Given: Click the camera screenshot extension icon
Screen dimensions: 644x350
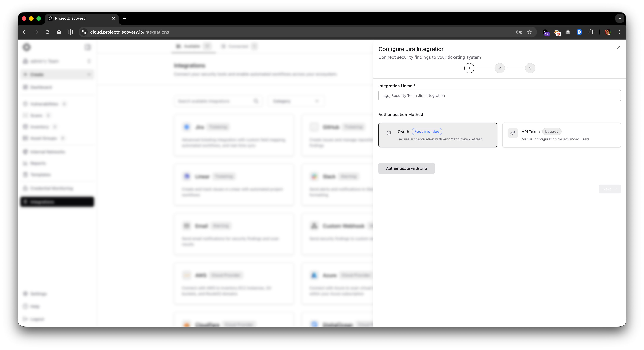Looking at the screenshot, I should coord(568,32).
